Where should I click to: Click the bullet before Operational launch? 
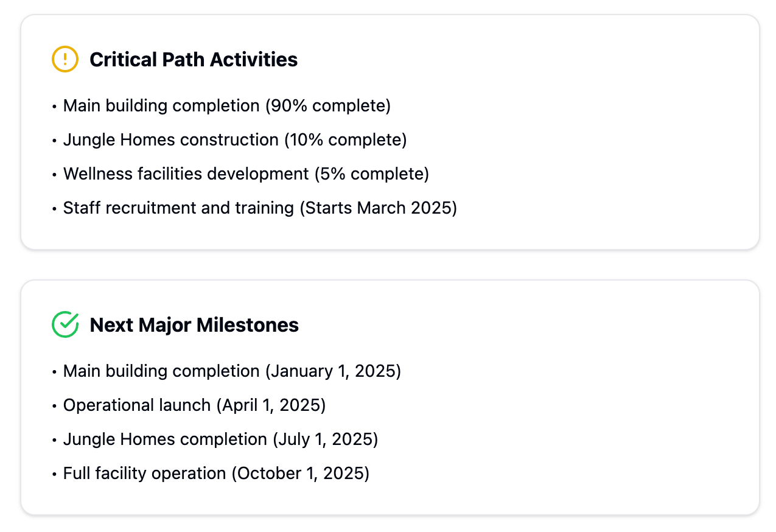tap(54, 407)
